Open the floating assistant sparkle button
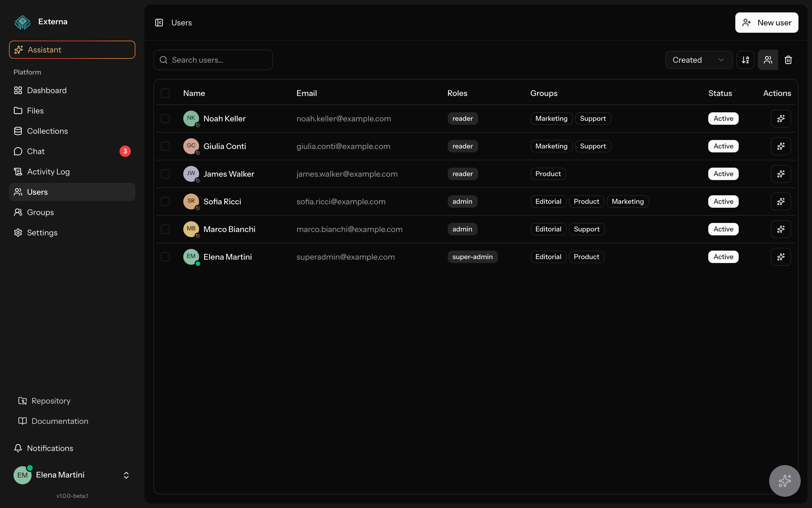Viewport: 812px width, 508px height. coord(784,480)
